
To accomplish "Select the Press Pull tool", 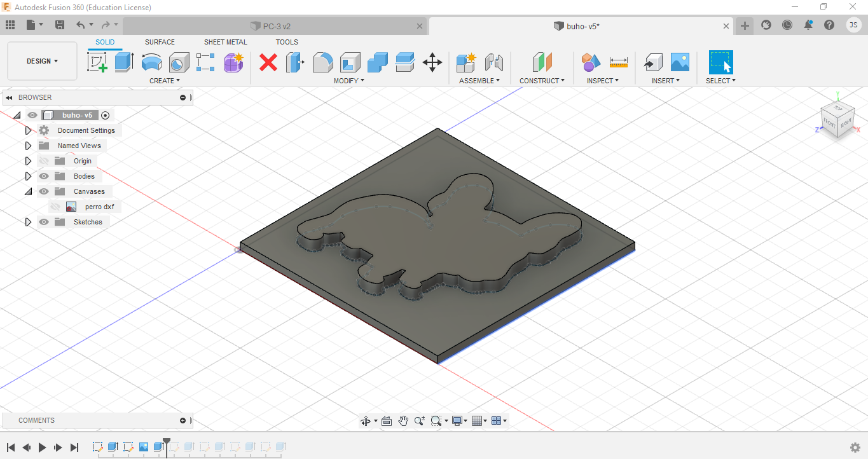I will [295, 62].
